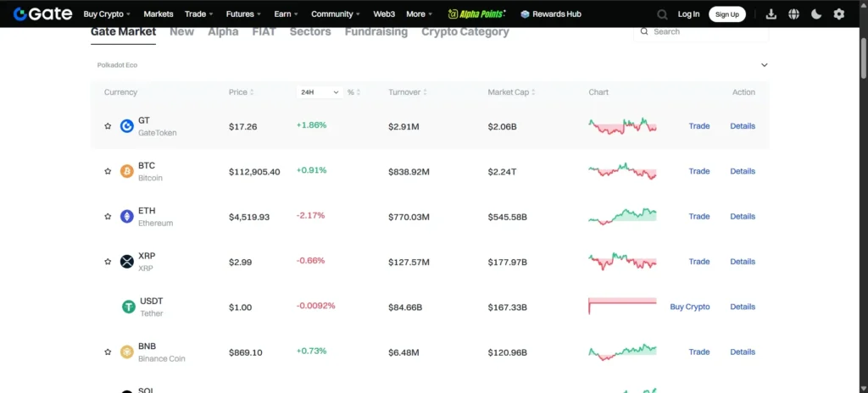Open the 24H period dropdown

320,92
